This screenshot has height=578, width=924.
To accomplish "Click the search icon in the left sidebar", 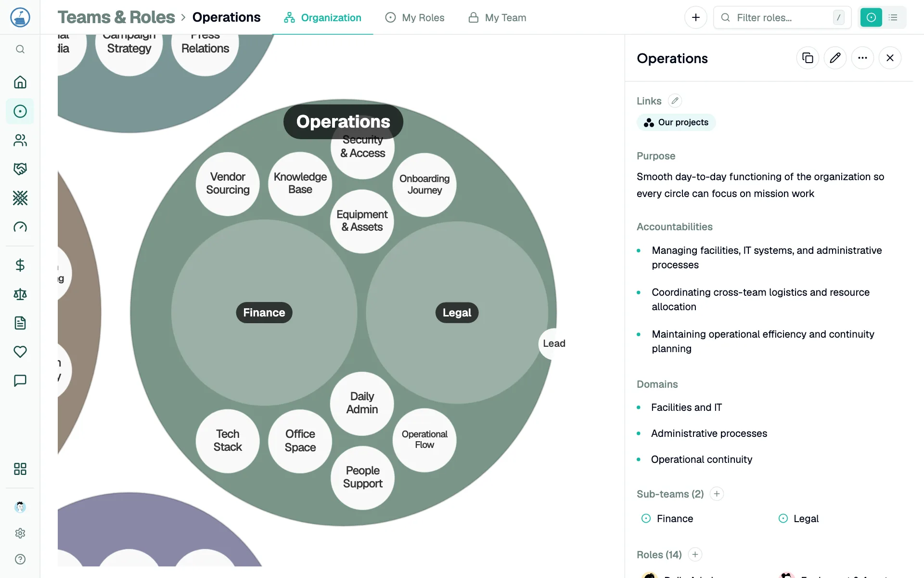I will (20, 49).
